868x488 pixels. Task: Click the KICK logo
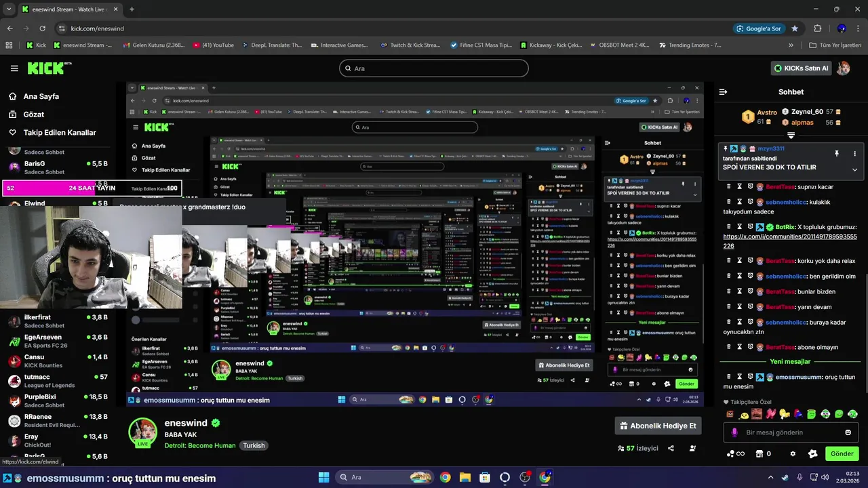tap(49, 68)
